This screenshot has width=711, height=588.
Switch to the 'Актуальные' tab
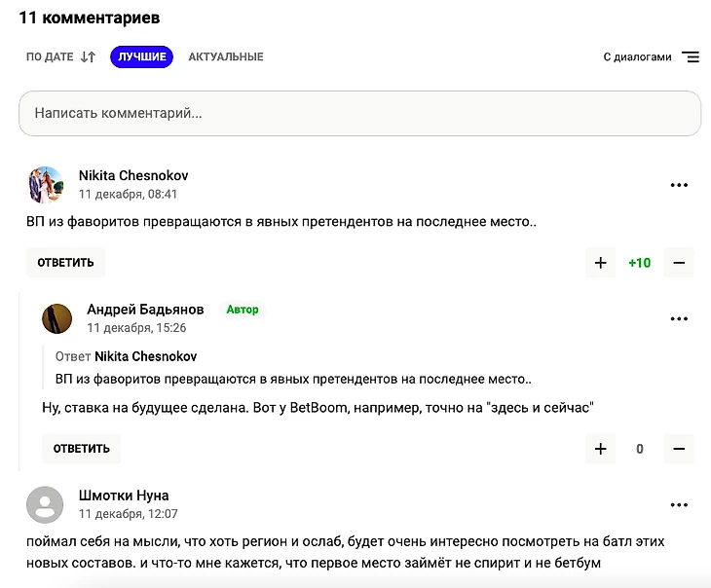point(226,57)
